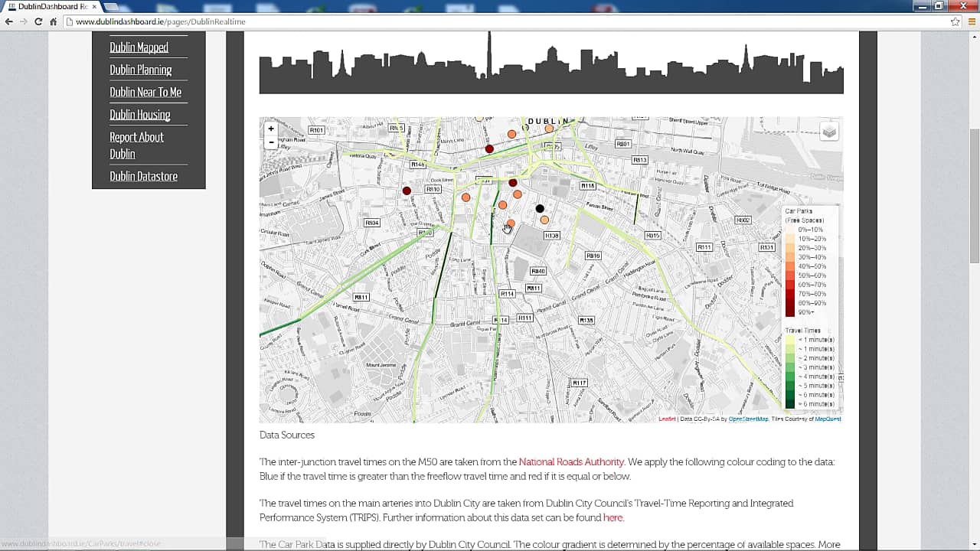Click the vertical page scrollbar thumb
The height and width of the screenshot is (551, 980).
click(x=974, y=195)
